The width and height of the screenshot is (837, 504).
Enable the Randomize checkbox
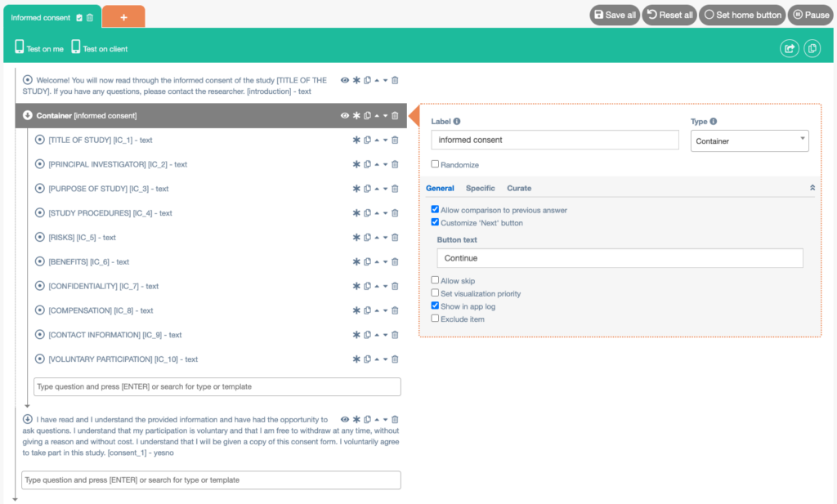click(x=436, y=164)
